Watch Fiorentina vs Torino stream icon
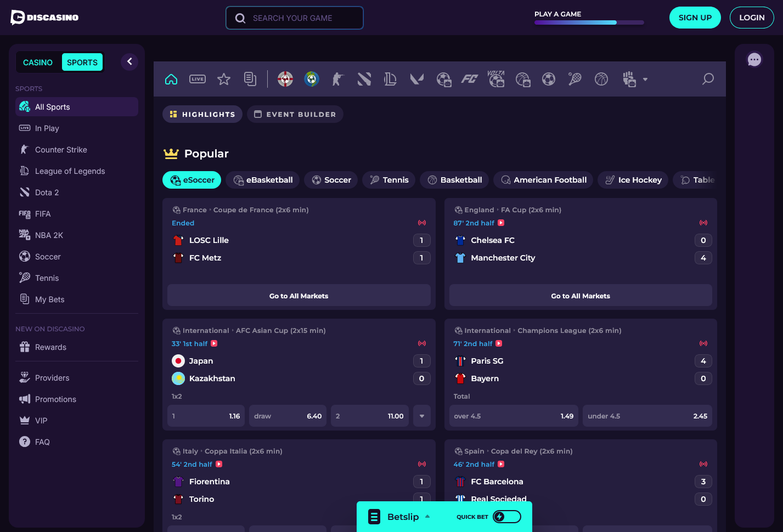The height and width of the screenshot is (532, 783). click(219, 464)
